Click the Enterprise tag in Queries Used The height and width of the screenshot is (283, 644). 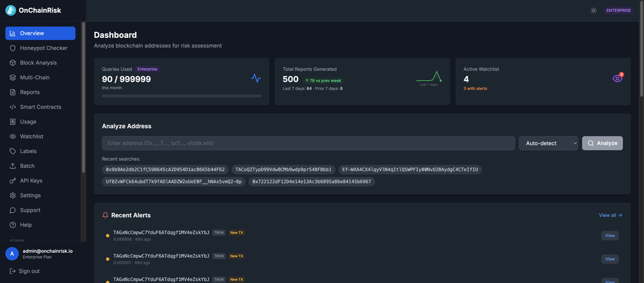147,69
